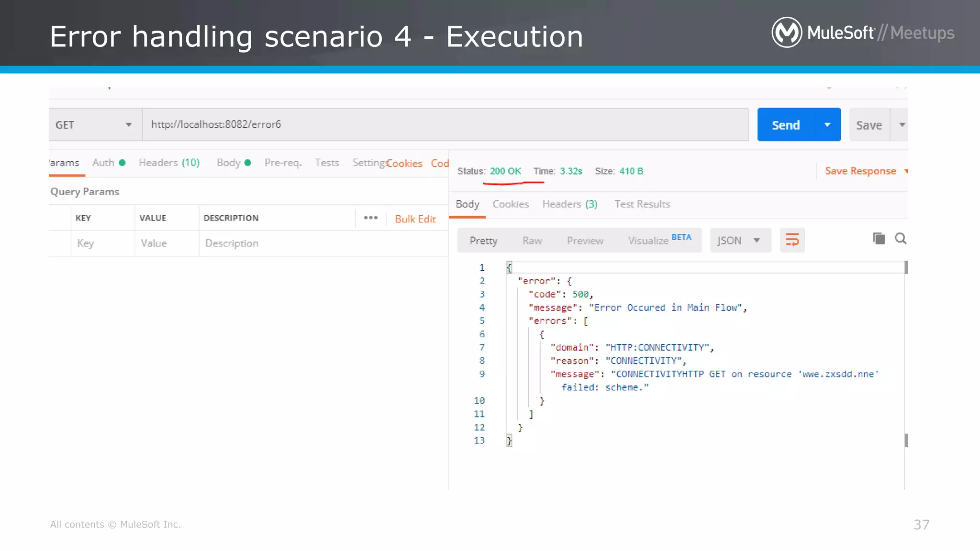Screen dimensions: 980x551
Task: Open the response Cookies tab
Action: click(x=511, y=204)
